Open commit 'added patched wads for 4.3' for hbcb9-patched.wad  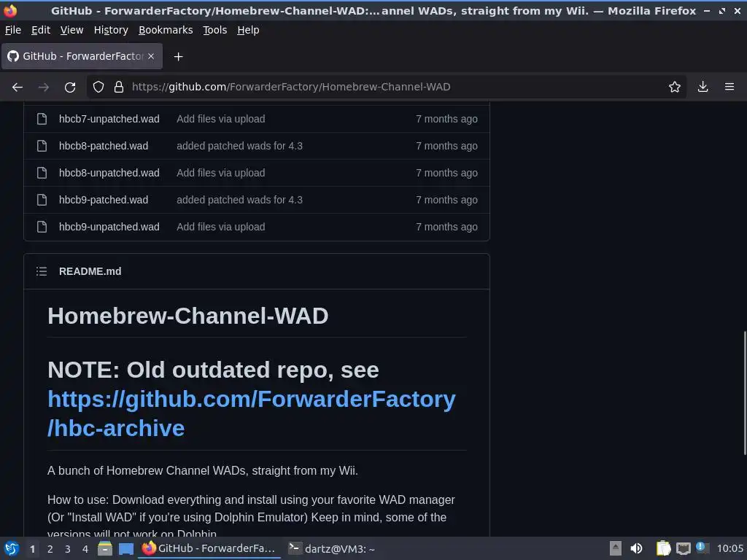239,200
